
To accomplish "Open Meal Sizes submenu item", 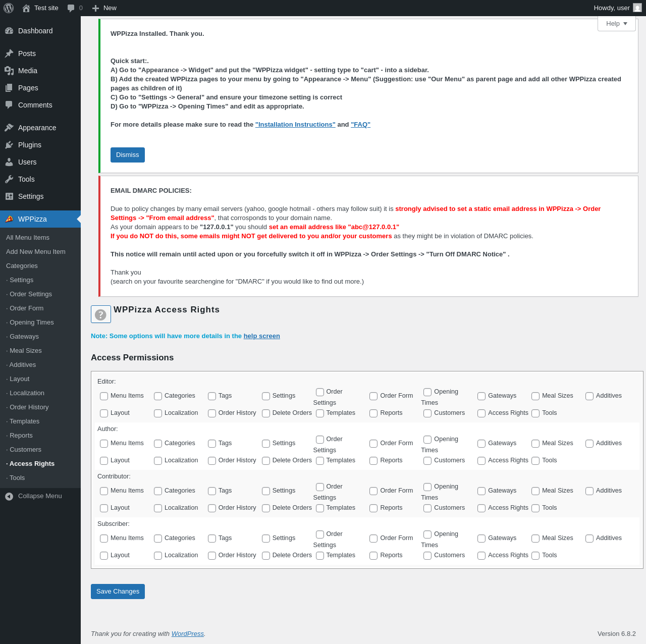I will point(24,351).
